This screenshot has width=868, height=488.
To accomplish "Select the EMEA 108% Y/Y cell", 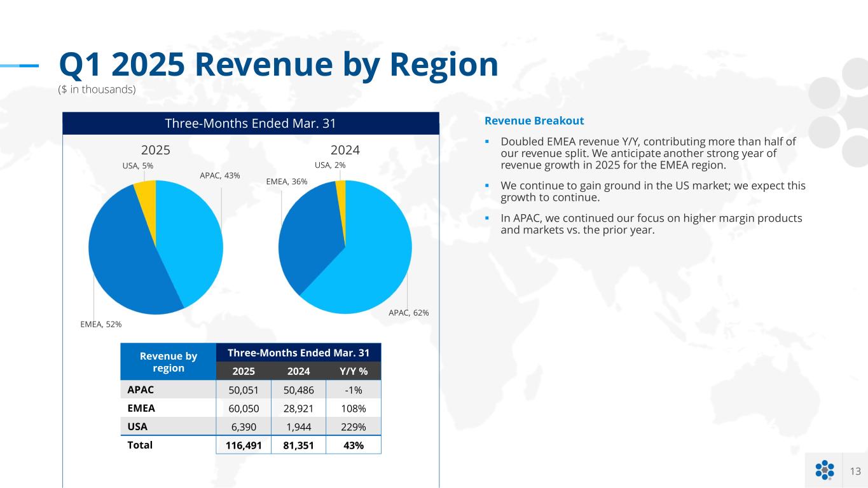I will point(353,408).
